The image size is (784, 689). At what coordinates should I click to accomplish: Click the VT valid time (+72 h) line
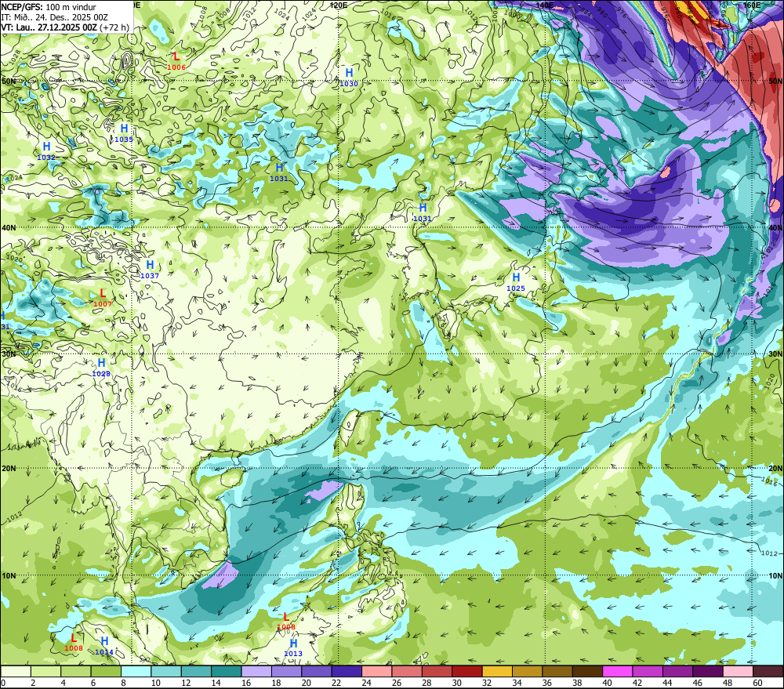click(65, 27)
